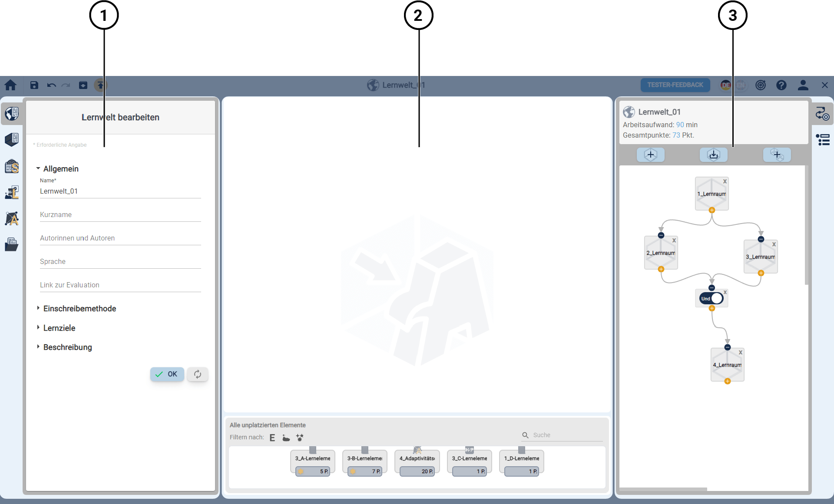Select the learning path view tab
The height and width of the screenshot is (504, 834).
pos(822,114)
